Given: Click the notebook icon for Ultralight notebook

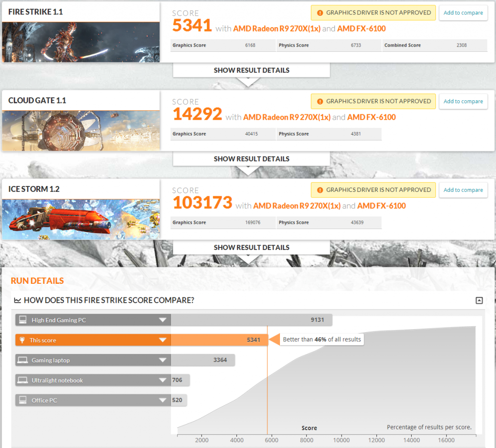Looking at the screenshot, I should click(x=23, y=380).
